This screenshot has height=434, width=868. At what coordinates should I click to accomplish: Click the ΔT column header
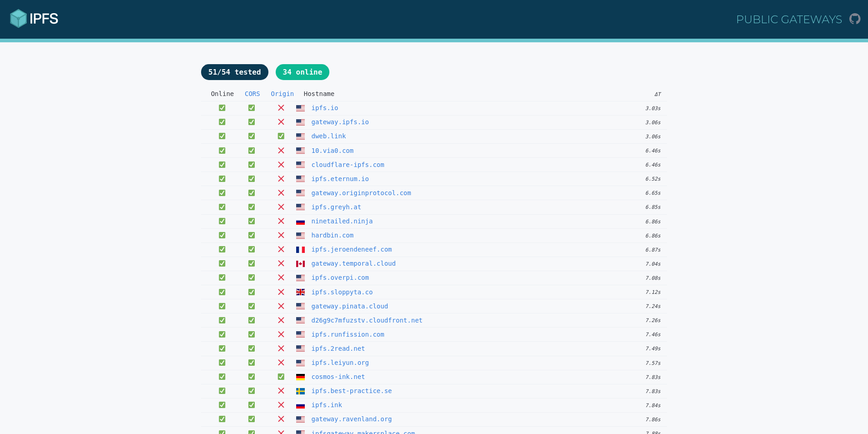pos(657,94)
